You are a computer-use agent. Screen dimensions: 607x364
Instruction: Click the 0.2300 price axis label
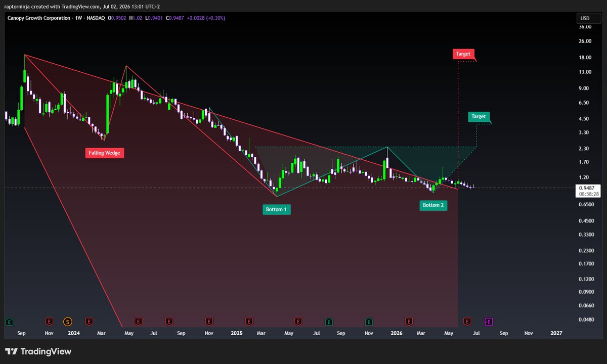pyautogui.click(x=587, y=251)
